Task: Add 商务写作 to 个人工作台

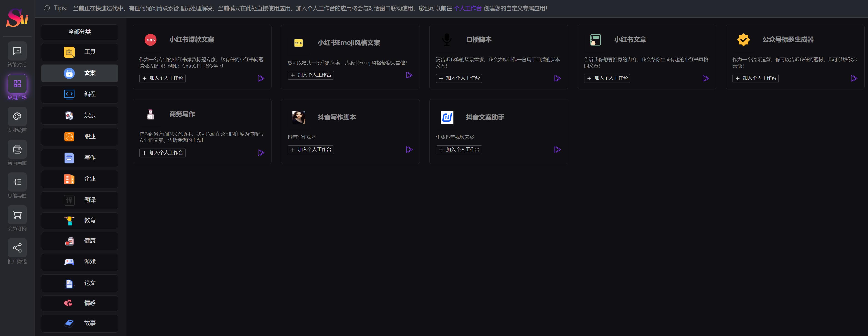Action: 162,153
